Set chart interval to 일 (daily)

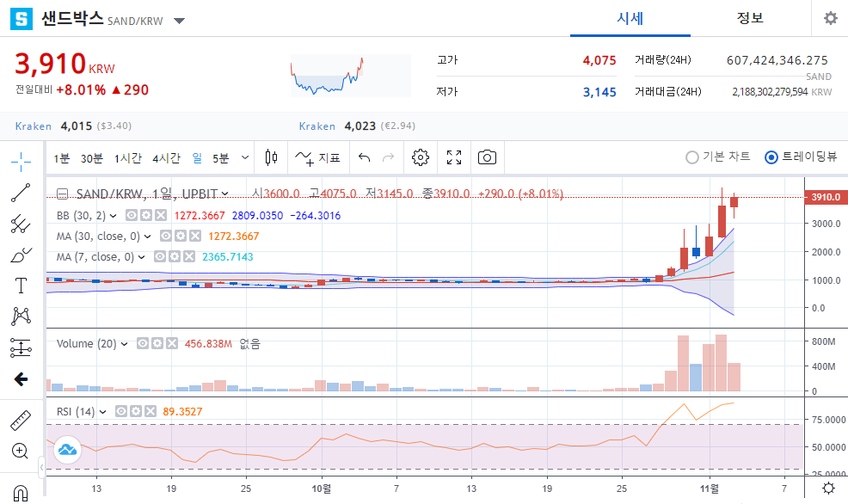(197, 158)
